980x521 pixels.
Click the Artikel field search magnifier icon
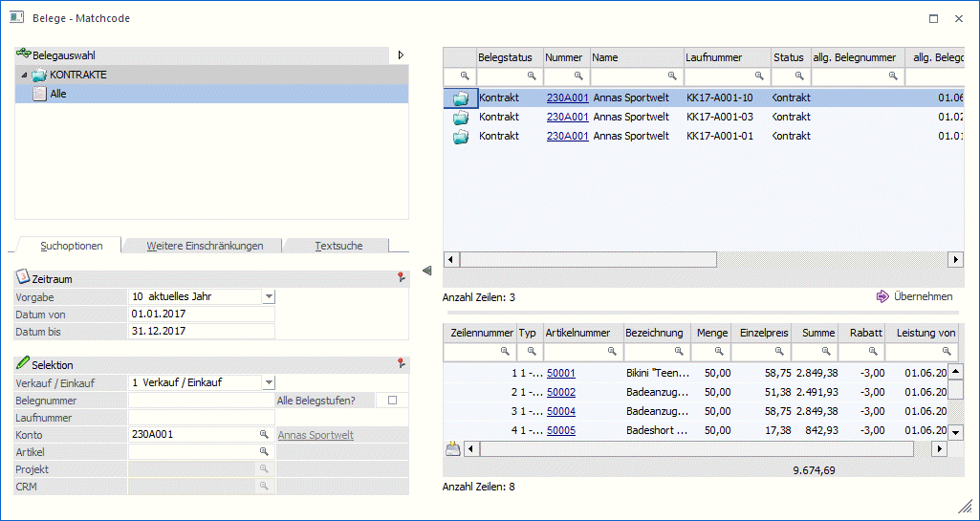coord(264,451)
